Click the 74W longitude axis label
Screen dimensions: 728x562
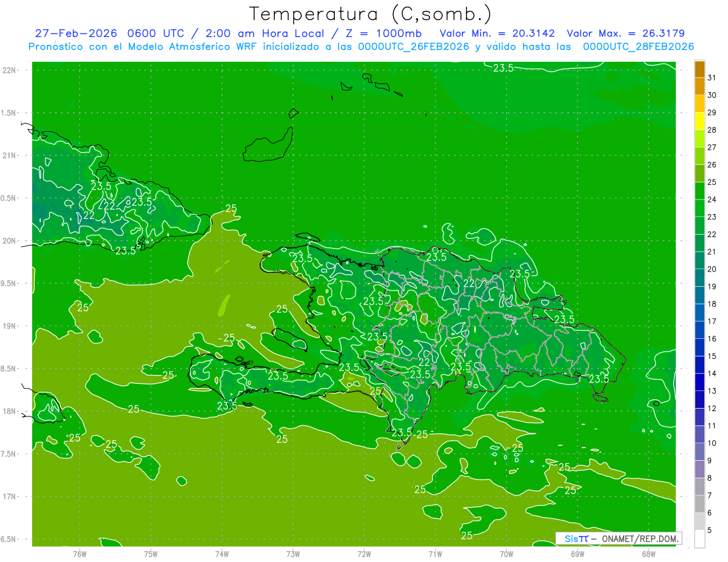pyautogui.click(x=222, y=554)
